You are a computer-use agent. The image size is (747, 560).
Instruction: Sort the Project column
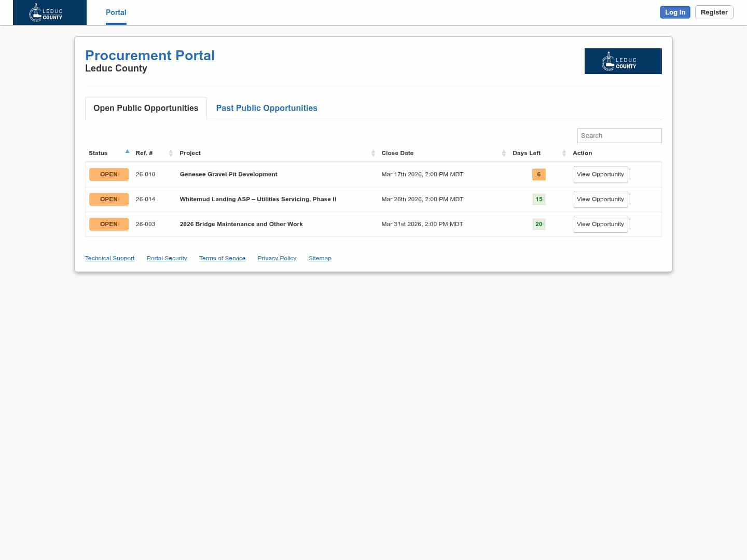pyautogui.click(x=373, y=153)
